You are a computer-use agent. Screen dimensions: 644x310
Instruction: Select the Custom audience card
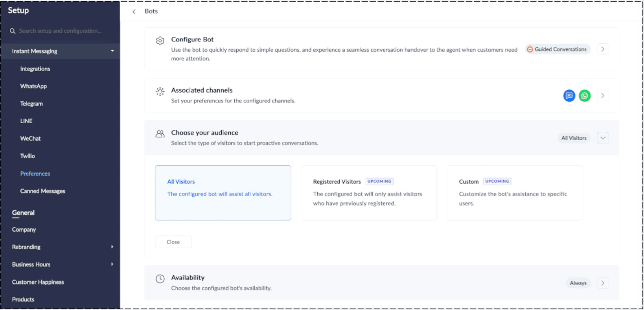pos(514,193)
